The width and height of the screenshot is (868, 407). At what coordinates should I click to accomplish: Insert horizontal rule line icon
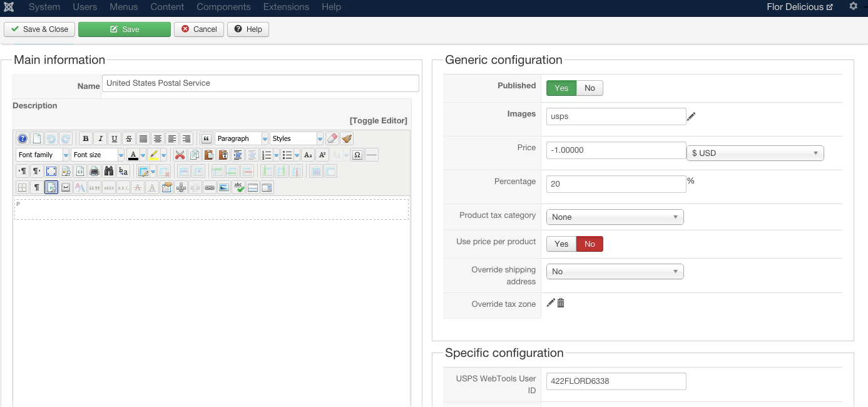tap(372, 155)
